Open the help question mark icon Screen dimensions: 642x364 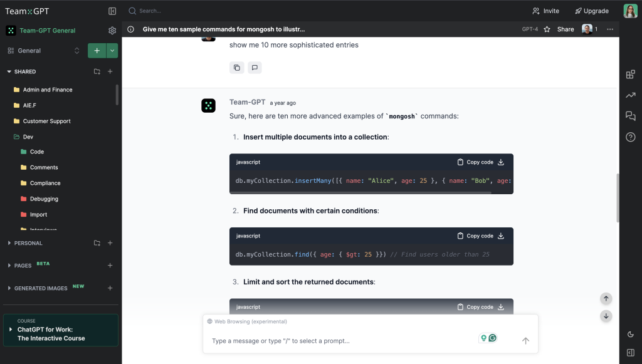pyautogui.click(x=631, y=137)
